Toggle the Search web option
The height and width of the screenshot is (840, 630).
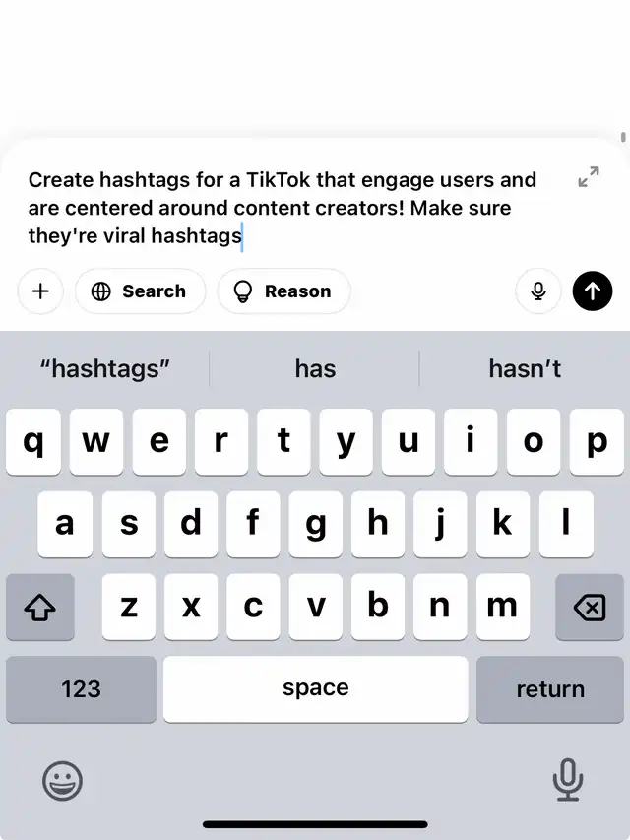[x=140, y=291]
